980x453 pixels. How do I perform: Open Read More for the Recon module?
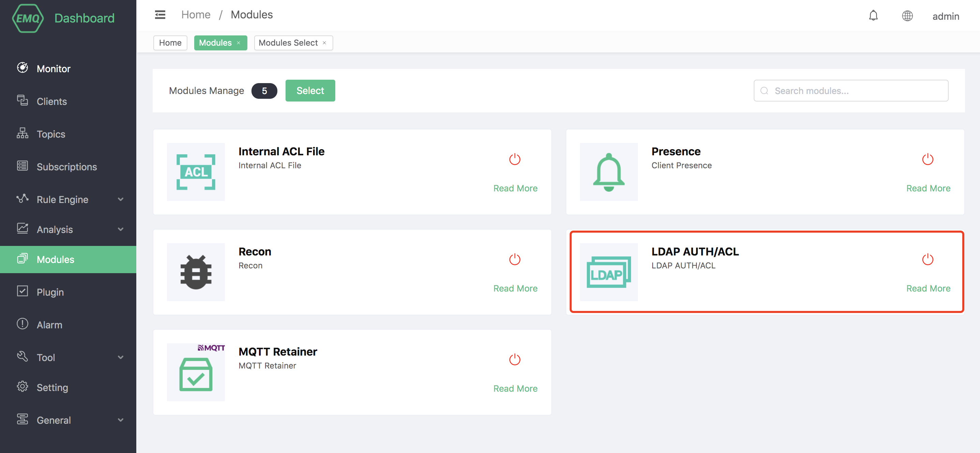pyautogui.click(x=515, y=288)
